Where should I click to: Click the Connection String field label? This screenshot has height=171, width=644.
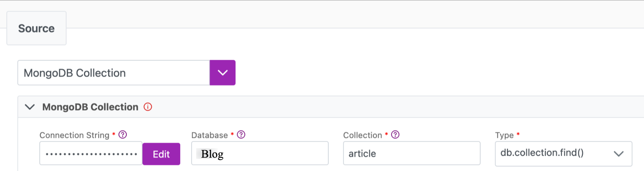(x=74, y=135)
